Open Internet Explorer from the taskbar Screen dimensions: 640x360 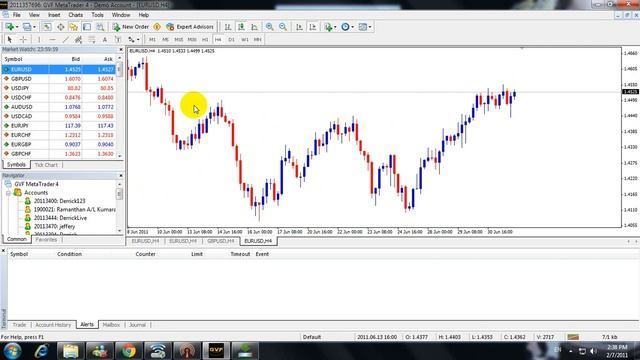tap(42, 351)
